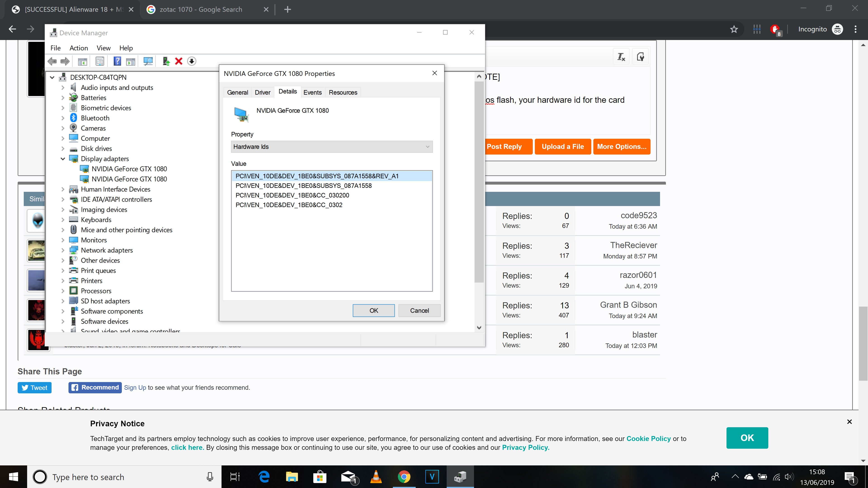Click the More Options... button
Image resolution: width=868 pixels, height=488 pixels.
click(622, 146)
